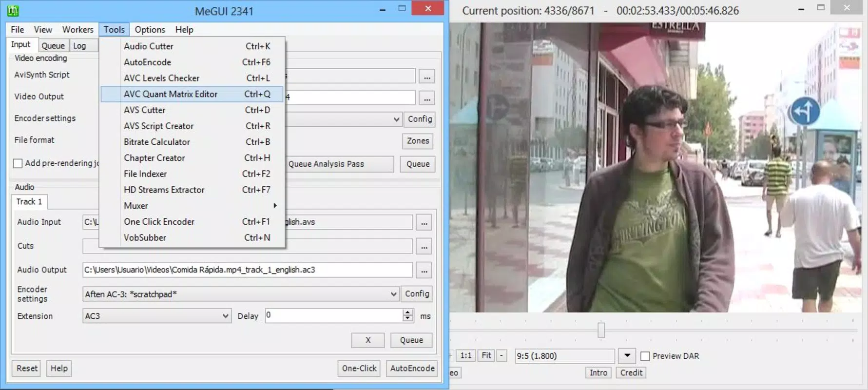Browse for AviSynth Script file

[x=427, y=77]
